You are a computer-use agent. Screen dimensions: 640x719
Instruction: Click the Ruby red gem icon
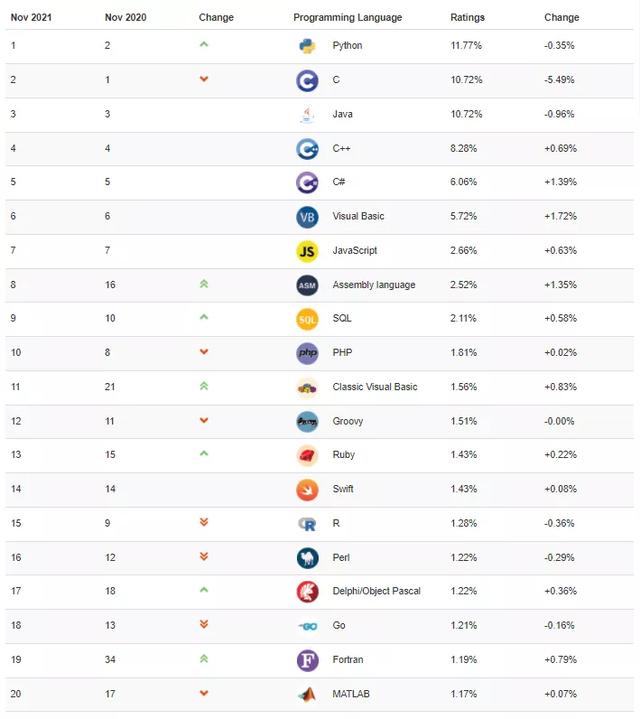[x=307, y=455]
